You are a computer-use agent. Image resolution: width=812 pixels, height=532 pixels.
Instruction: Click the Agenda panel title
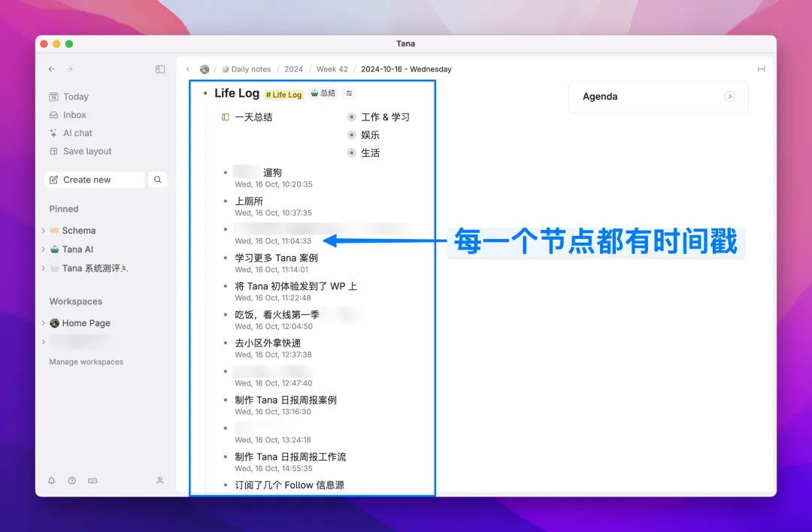[600, 97]
